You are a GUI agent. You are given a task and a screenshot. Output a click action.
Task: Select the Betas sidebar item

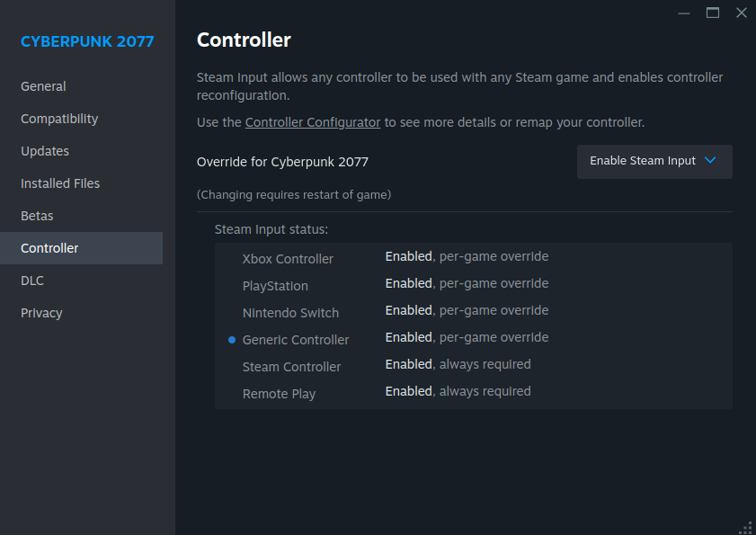click(x=37, y=216)
